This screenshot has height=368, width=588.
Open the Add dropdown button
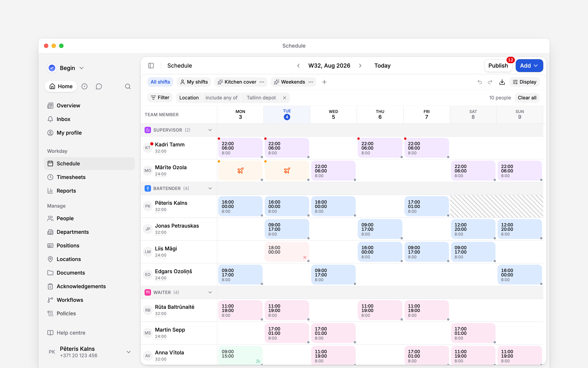[529, 66]
